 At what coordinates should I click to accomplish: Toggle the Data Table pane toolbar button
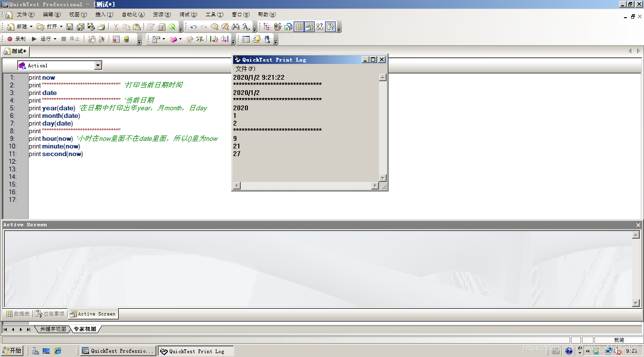click(299, 27)
